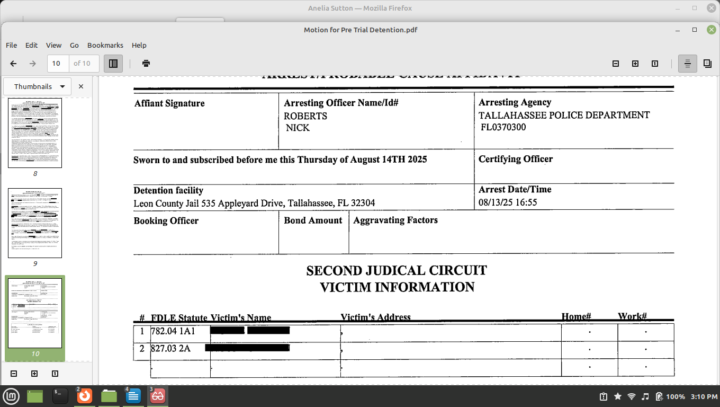Click the arrest time '08/13/25 16:55'
This screenshot has width=720, height=407.
(507, 202)
